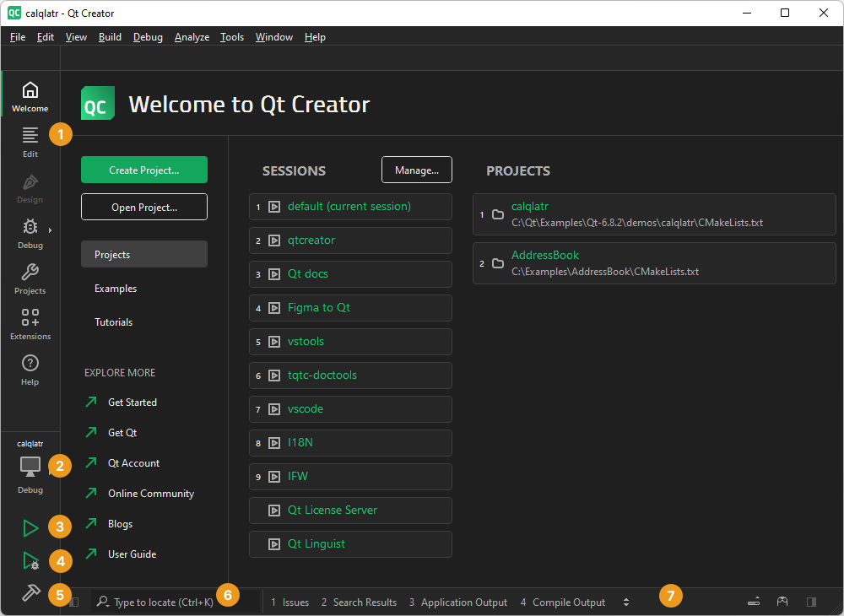Expand the Debug mode side arrow

50,230
